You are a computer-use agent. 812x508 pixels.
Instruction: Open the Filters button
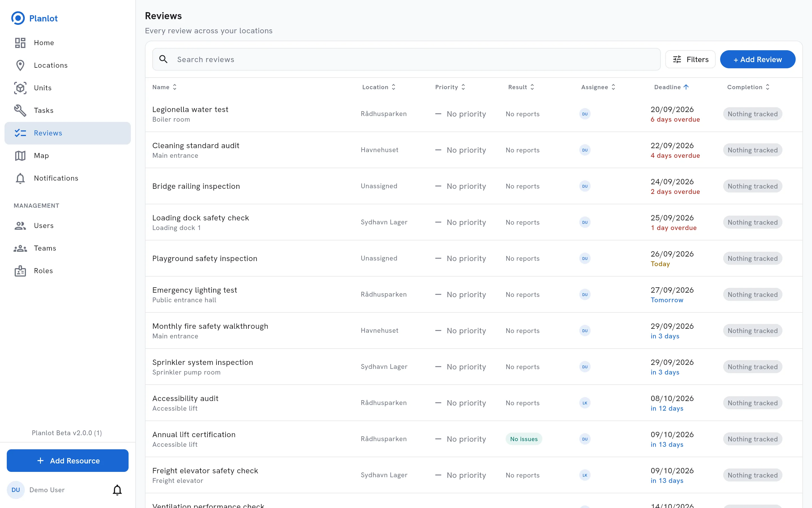(690, 60)
